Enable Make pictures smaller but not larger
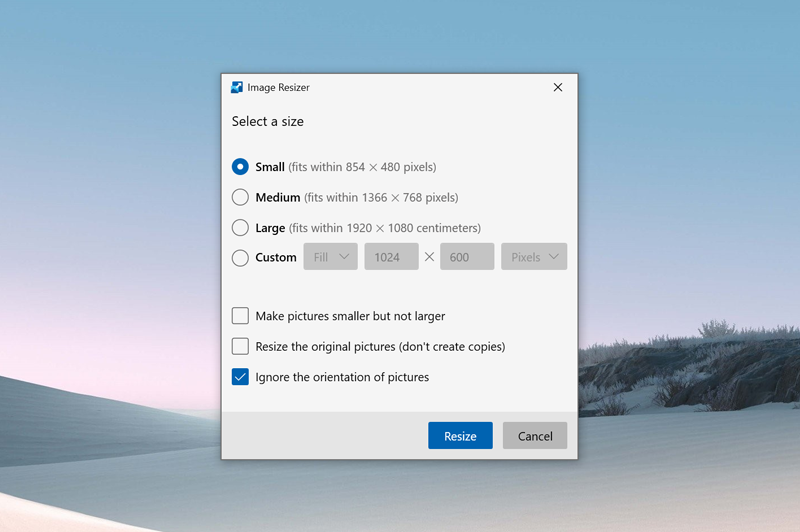This screenshot has height=532, width=800. 240,316
